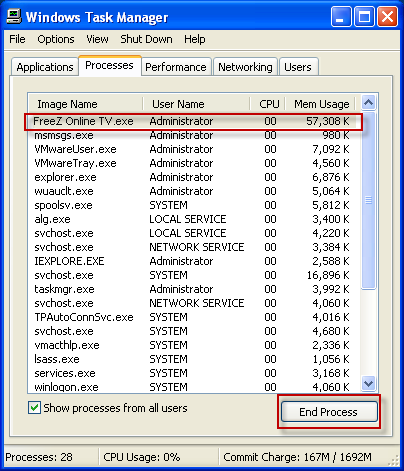Maximize the Task Manager window

click(364, 16)
